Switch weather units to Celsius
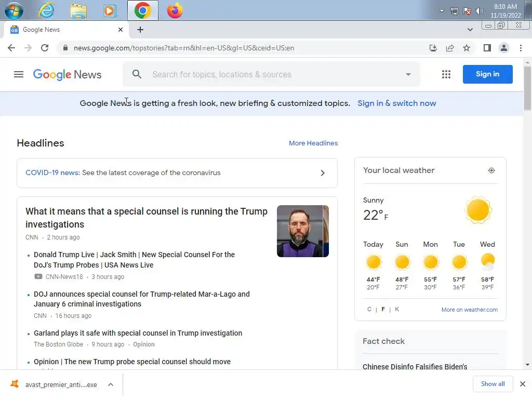This screenshot has height=399, width=532. coord(369,310)
